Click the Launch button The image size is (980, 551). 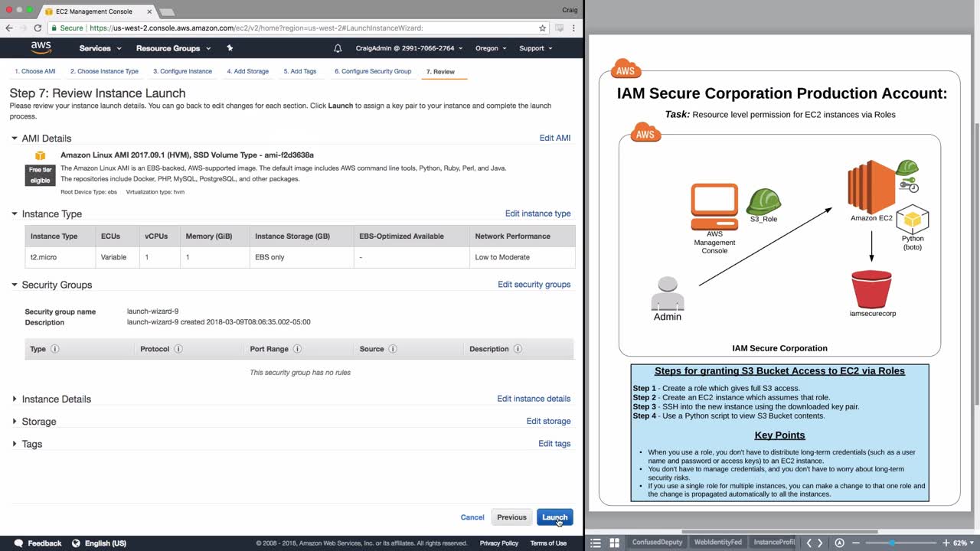pos(555,517)
